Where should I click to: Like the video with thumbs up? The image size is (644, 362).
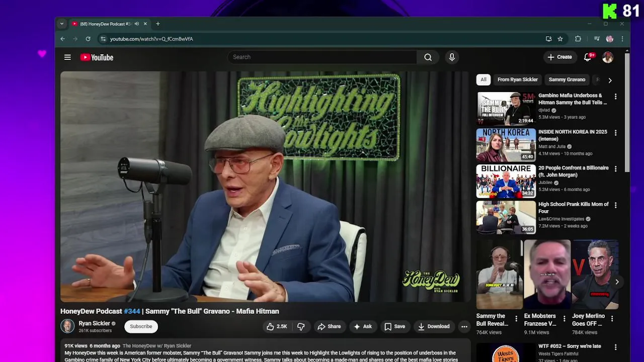click(277, 326)
